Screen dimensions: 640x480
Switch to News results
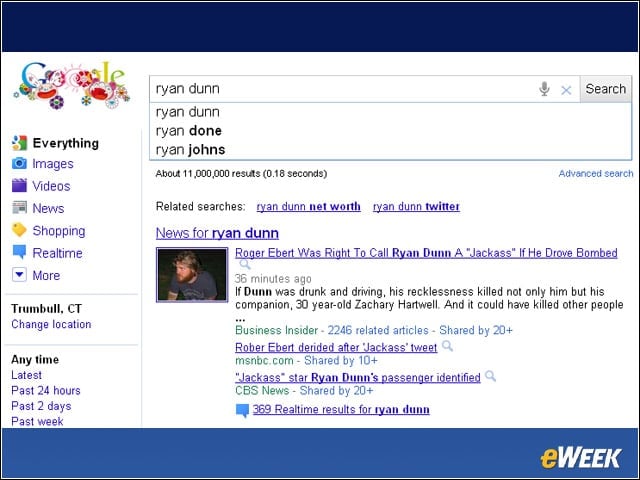point(48,208)
